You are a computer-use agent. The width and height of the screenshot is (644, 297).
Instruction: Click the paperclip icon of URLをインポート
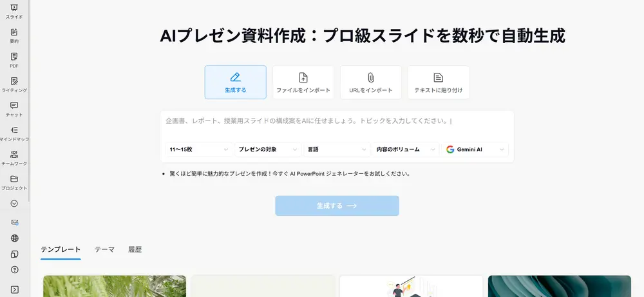[x=371, y=77]
